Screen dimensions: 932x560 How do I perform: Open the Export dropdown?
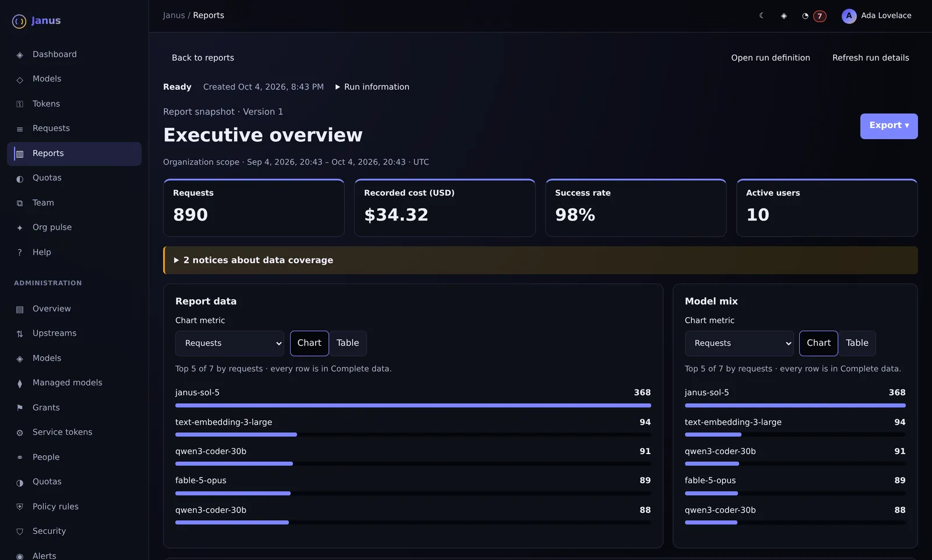tap(889, 126)
